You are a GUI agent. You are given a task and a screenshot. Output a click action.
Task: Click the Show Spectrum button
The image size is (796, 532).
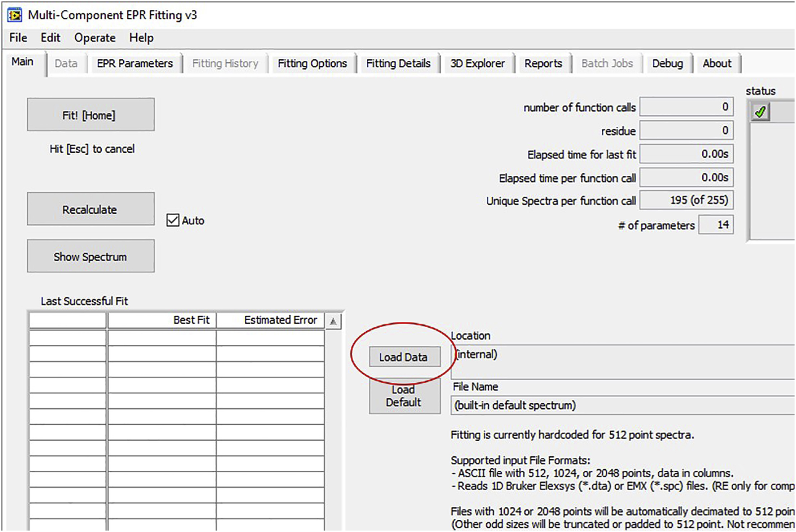tap(90, 257)
